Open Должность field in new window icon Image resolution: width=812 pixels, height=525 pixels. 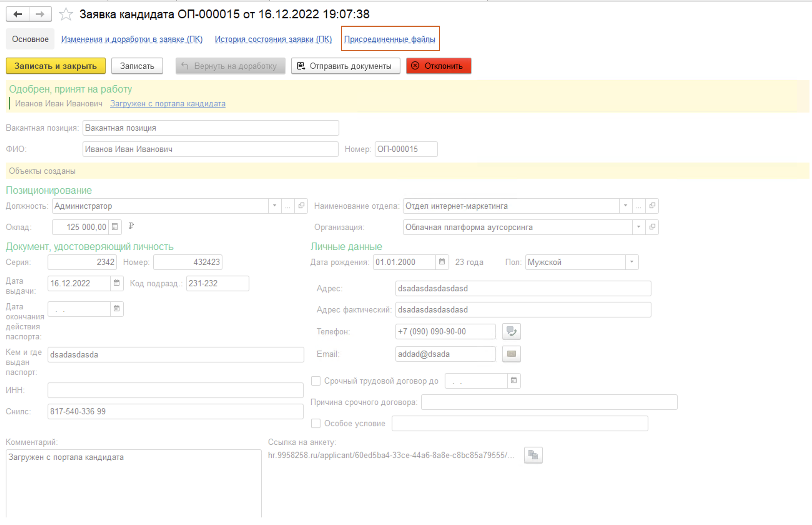[301, 206]
